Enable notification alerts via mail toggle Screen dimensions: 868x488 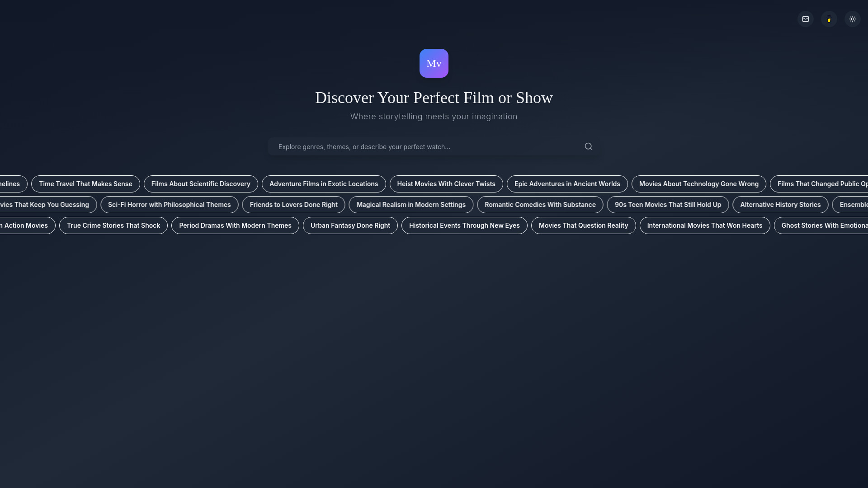pyautogui.click(x=806, y=19)
